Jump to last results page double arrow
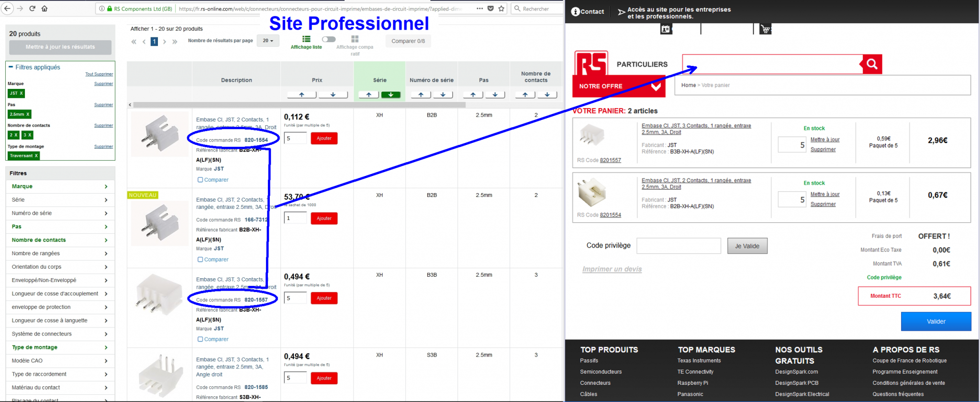 [x=175, y=42]
